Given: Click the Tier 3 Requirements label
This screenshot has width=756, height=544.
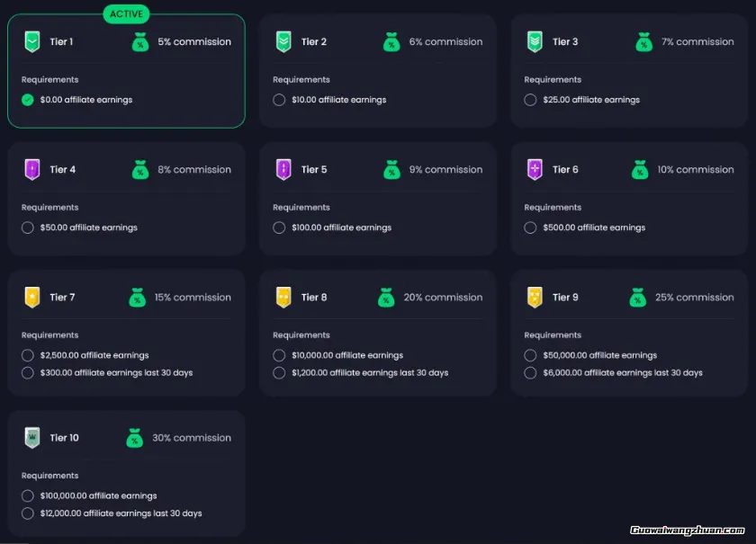Looking at the screenshot, I should coord(553,80).
